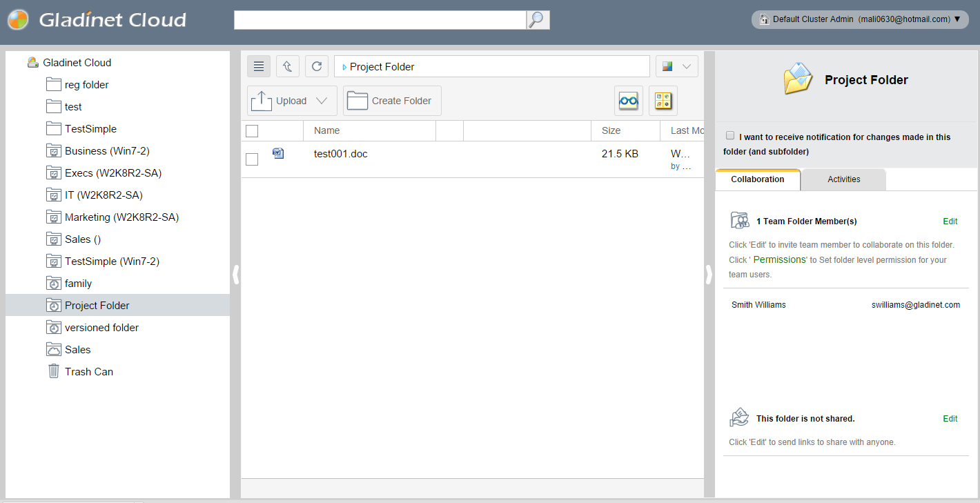
Task: Click Edit next to Team Folder Members
Action: 950,221
